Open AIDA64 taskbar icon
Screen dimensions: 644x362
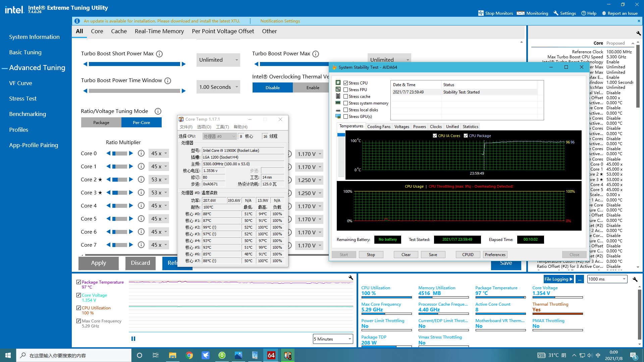[271, 355]
